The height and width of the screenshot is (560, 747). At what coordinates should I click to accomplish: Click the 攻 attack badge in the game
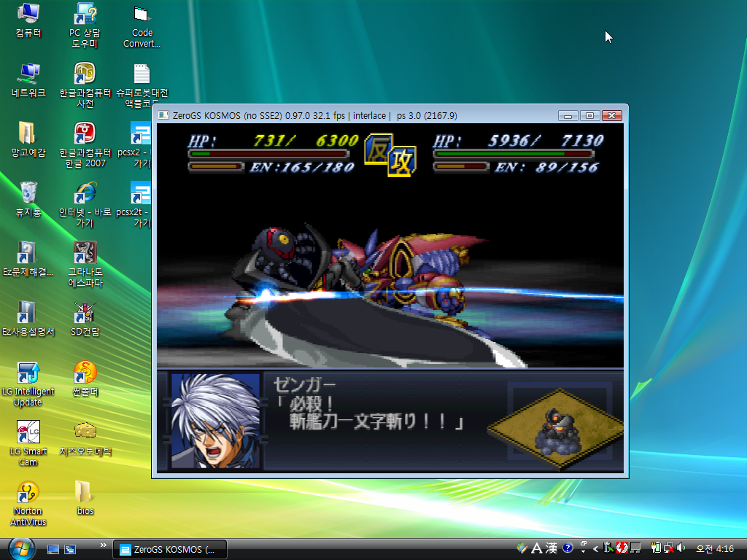pos(402,160)
